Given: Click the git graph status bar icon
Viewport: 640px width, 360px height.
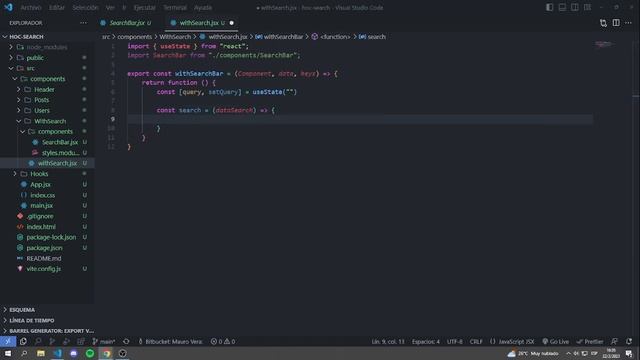Looking at the screenshot, I should [x=52, y=341].
